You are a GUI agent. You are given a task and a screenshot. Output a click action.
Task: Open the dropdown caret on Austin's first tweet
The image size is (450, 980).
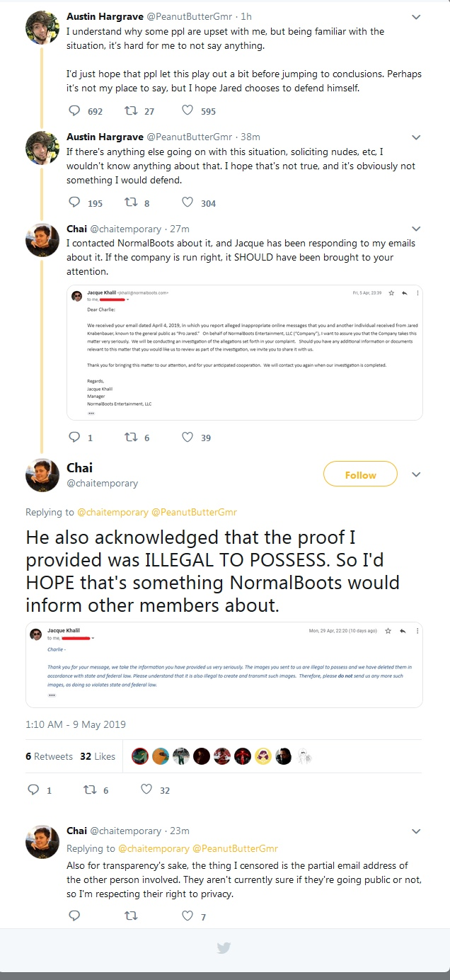416,18
